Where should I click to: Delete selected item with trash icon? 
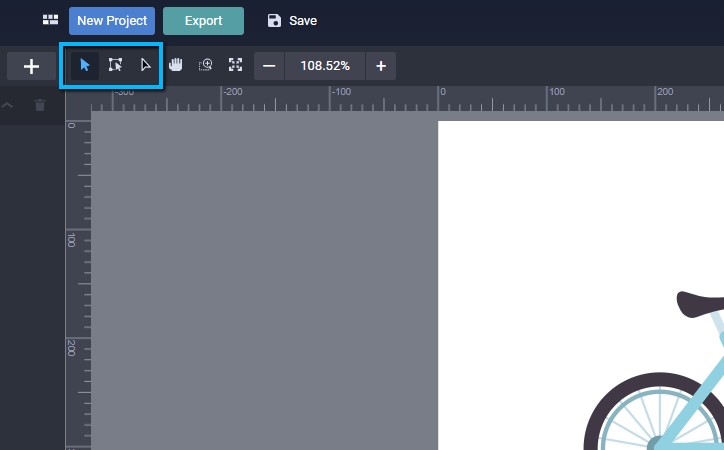click(40, 105)
